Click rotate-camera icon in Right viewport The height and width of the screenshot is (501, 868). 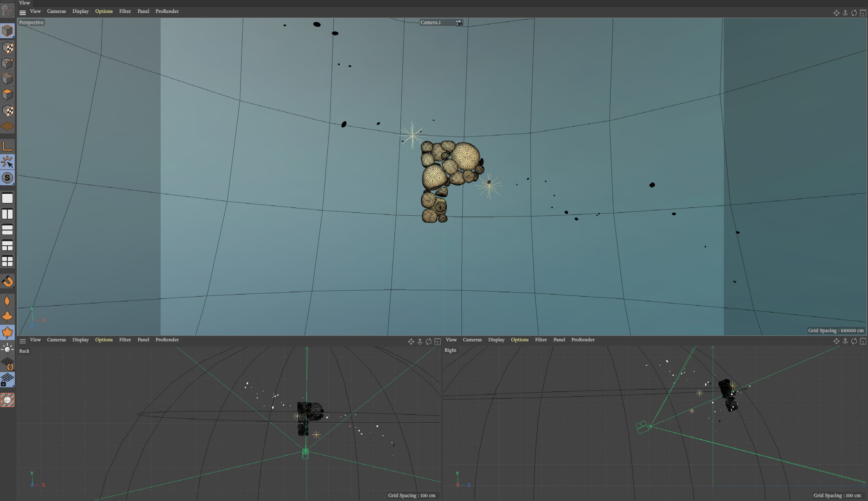click(x=854, y=341)
